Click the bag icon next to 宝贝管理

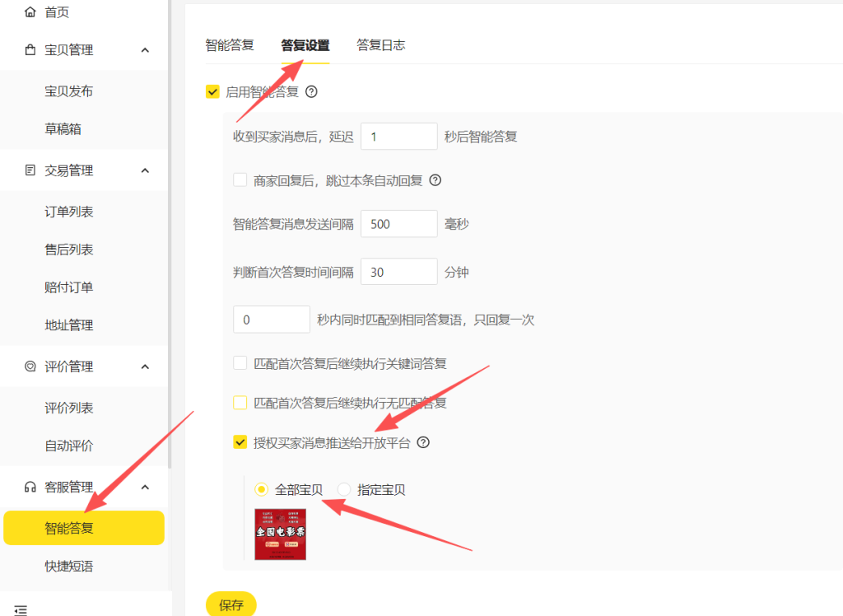[x=30, y=50]
